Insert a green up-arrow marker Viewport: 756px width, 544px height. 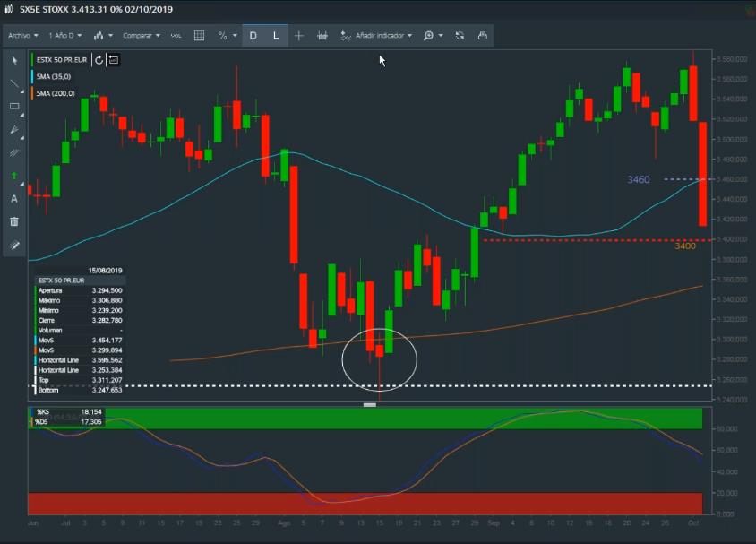click(14, 176)
